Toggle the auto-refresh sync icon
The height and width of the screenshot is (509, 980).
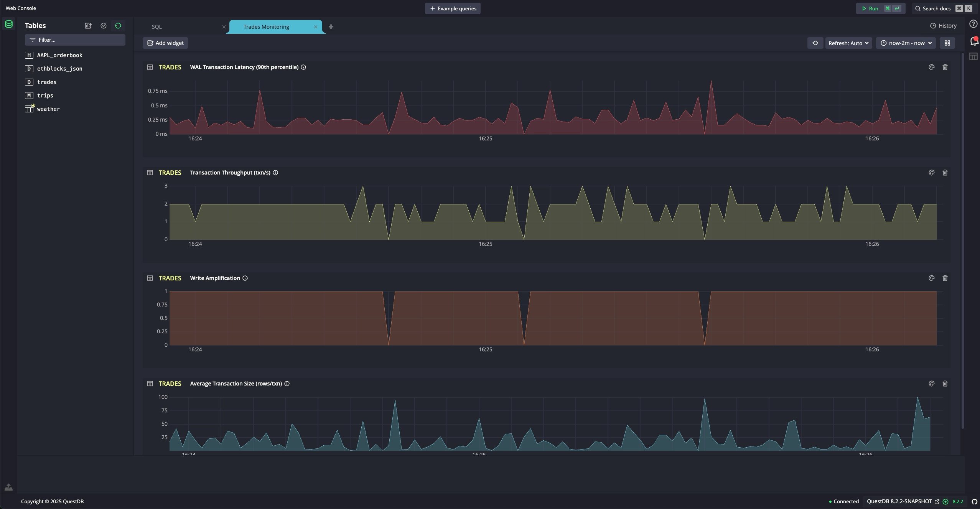click(x=815, y=43)
